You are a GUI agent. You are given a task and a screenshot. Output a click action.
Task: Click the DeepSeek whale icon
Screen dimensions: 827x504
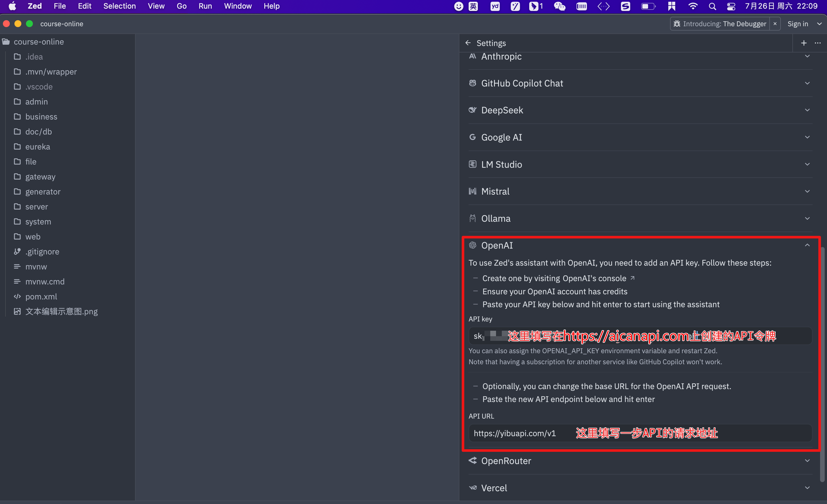point(473,110)
